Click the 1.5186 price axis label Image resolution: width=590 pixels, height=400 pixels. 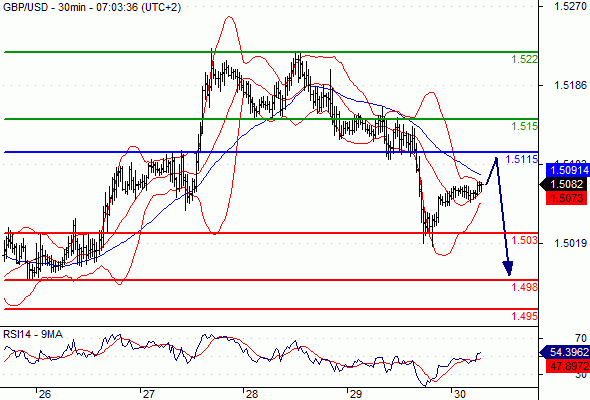(x=570, y=85)
